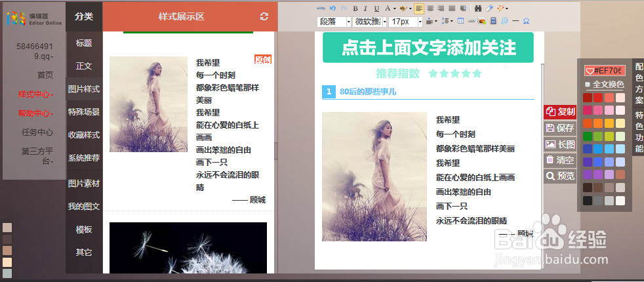Expand the highlight color arrow
This screenshot has width=644, height=282.
pos(411,9)
